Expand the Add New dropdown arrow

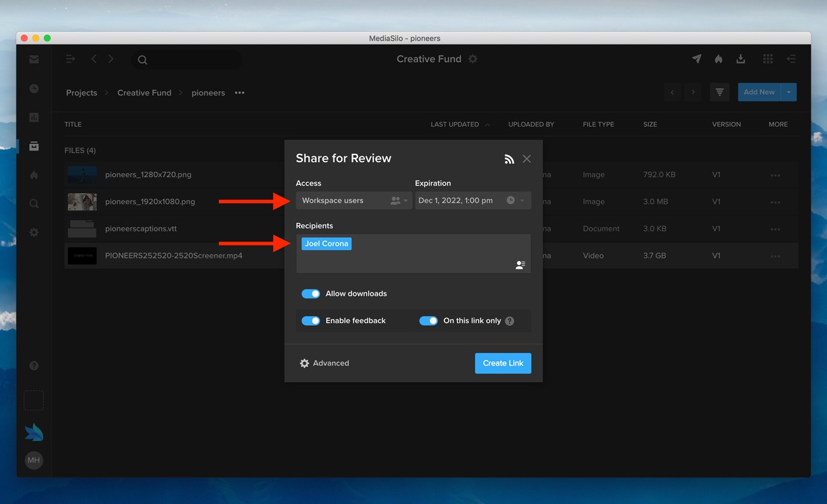click(x=788, y=92)
